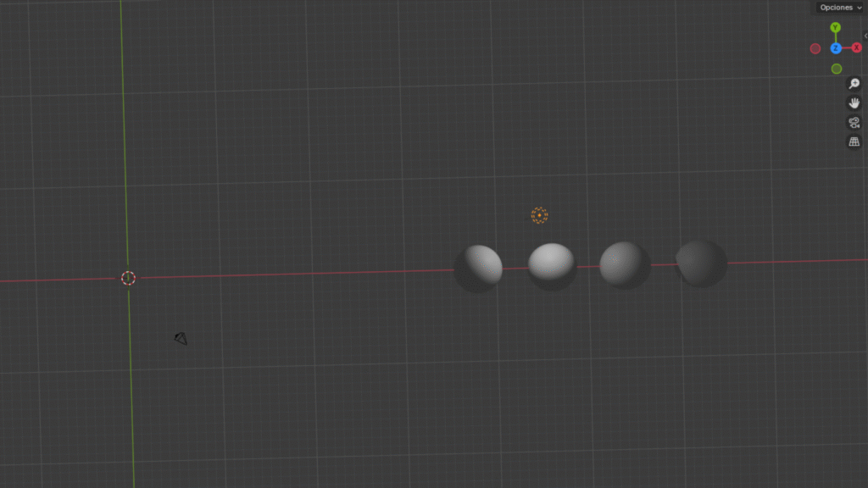Image resolution: width=868 pixels, height=488 pixels.
Task: Select the brightest second sphere
Action: tap(552, 266)
